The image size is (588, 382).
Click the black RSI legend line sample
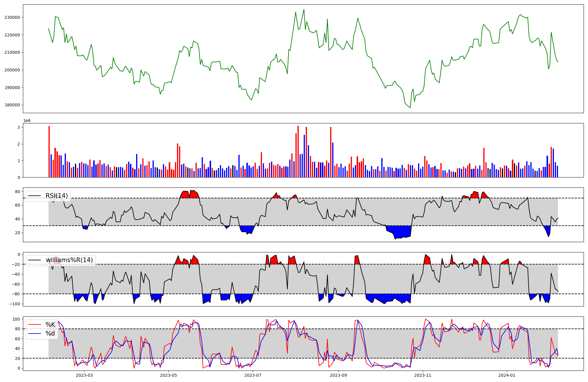[34, 196]
